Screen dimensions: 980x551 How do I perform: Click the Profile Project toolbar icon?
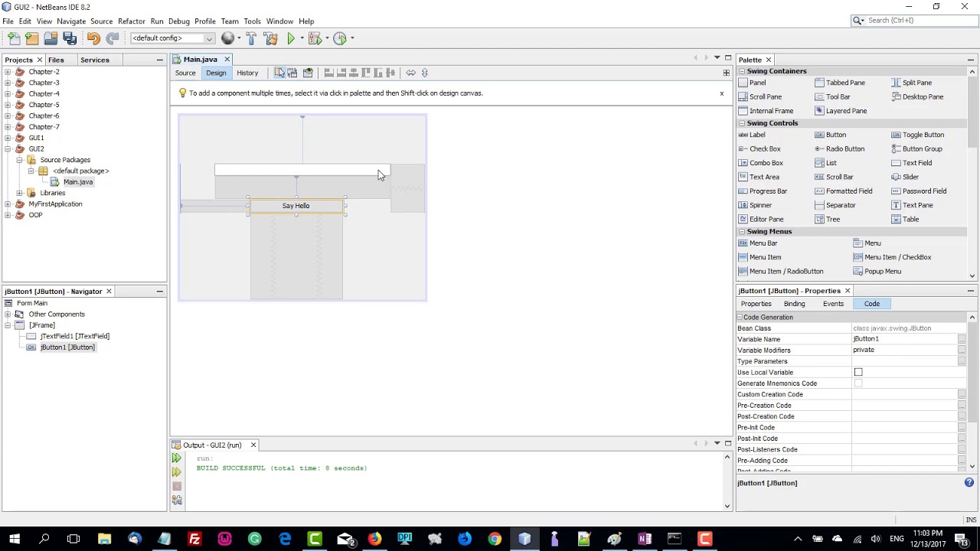coord(340,38)
